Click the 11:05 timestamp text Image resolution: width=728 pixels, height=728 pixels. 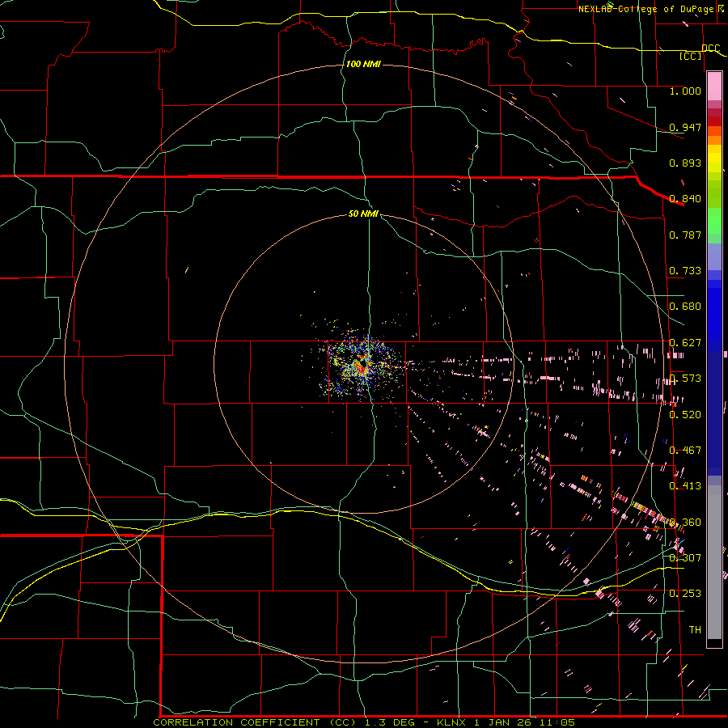pos(557,722)
